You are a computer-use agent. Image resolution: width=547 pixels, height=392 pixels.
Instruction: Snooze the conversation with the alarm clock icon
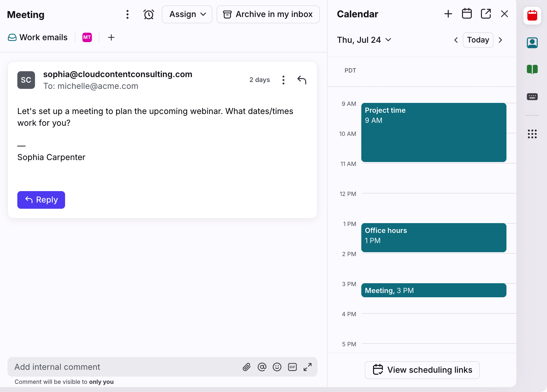point(149,14)
